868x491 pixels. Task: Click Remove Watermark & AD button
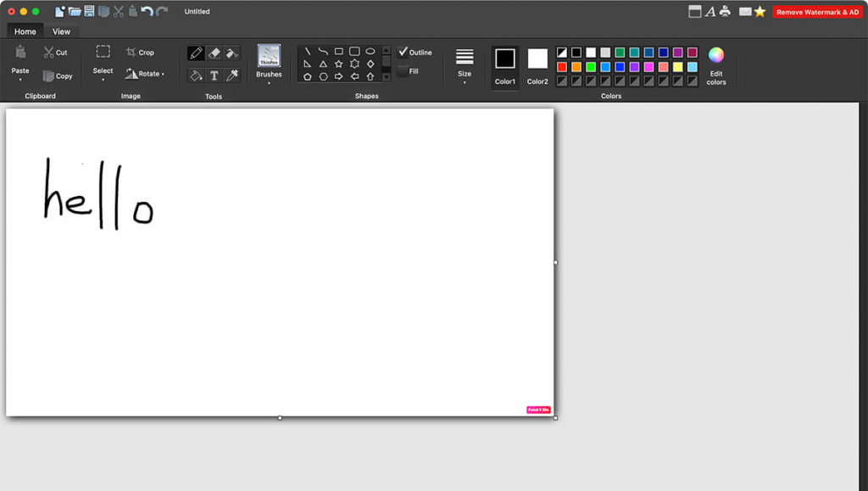818,12
